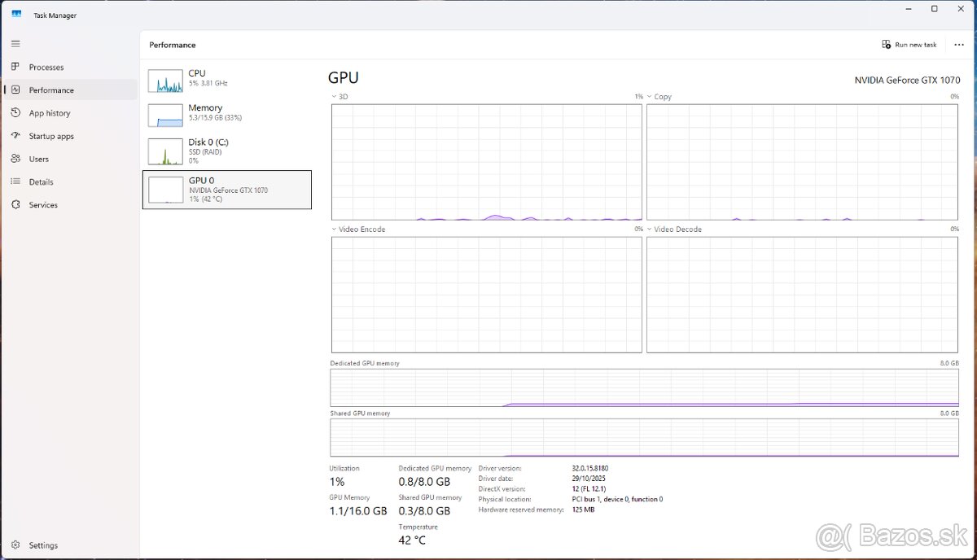
Task: Open the Settings gear icon
Action: click(x=15, y=545)
